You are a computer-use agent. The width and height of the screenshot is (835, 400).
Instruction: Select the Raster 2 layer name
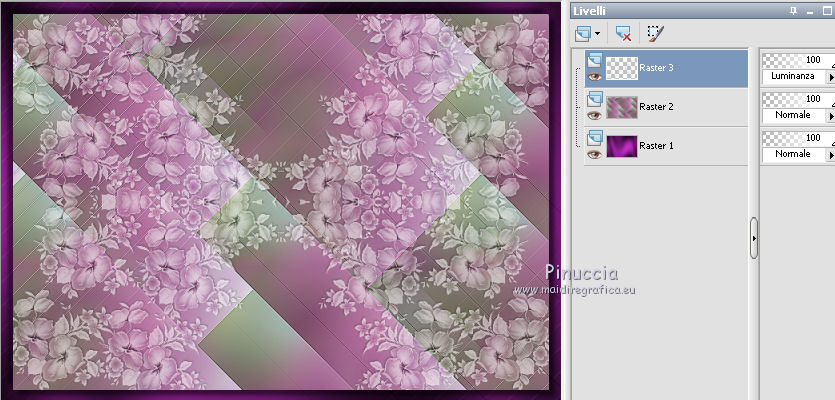(656, 107)
